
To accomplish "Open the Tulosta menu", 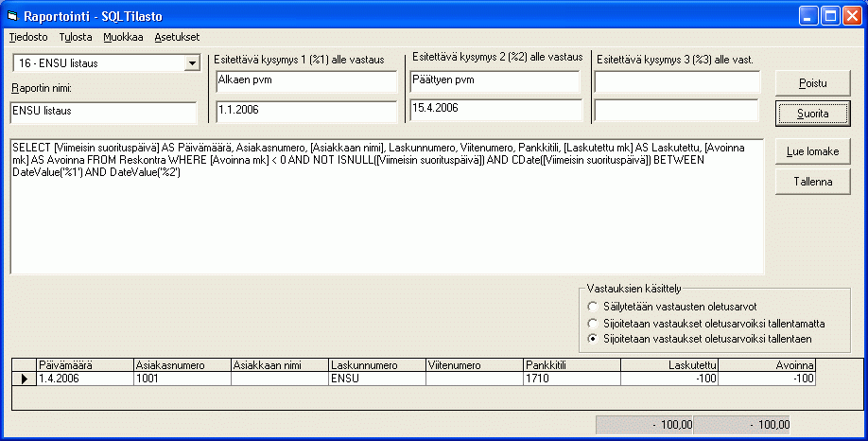I will click(x=76, y=37).
